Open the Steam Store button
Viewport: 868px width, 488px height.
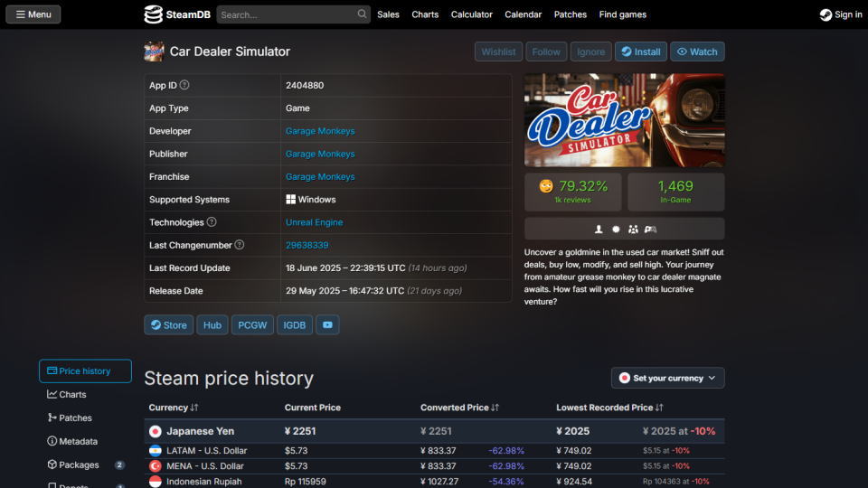pyautogui.click(x=169, y=324)
